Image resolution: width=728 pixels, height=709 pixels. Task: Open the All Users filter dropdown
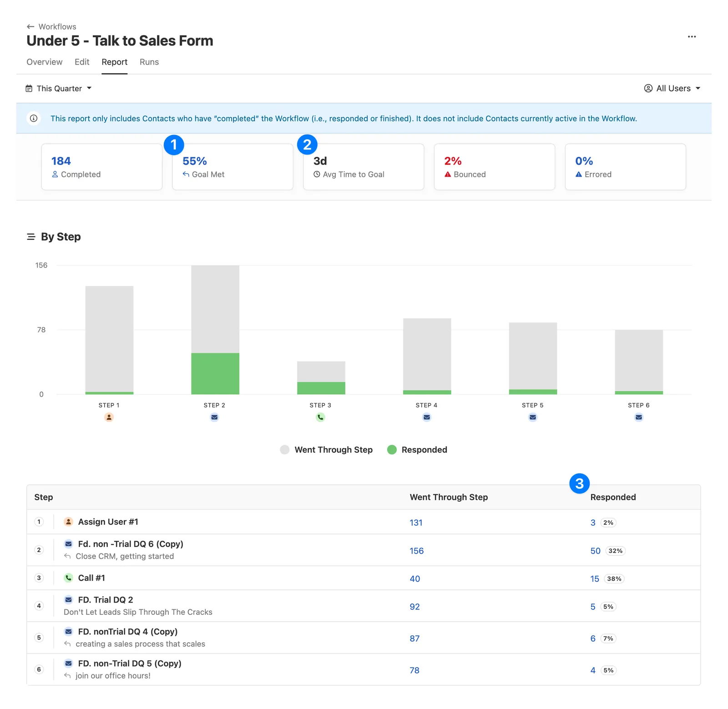click(x=672, y=89)
